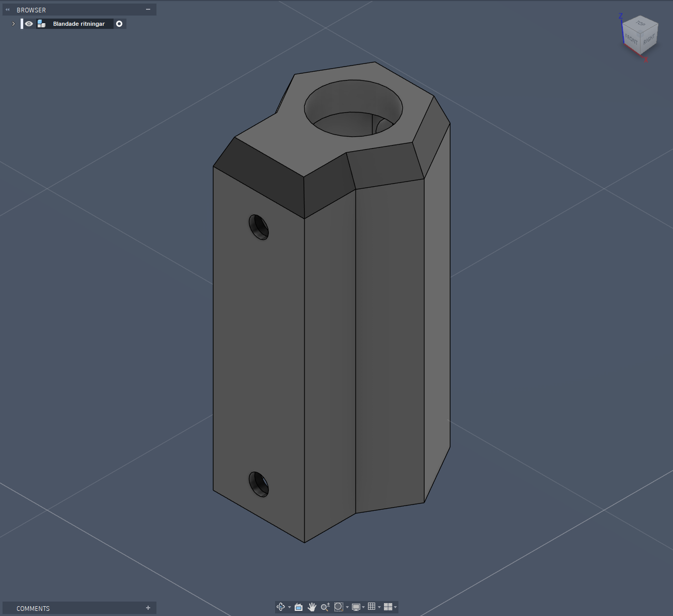The image size is (673, 616).
Task: Click the Viewports layout icon
Action: [388, 607]
